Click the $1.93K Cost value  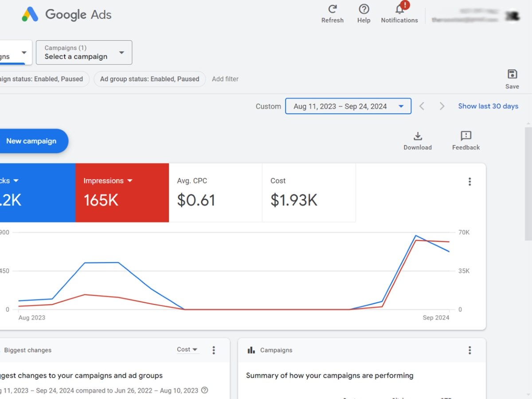point(294,200)
